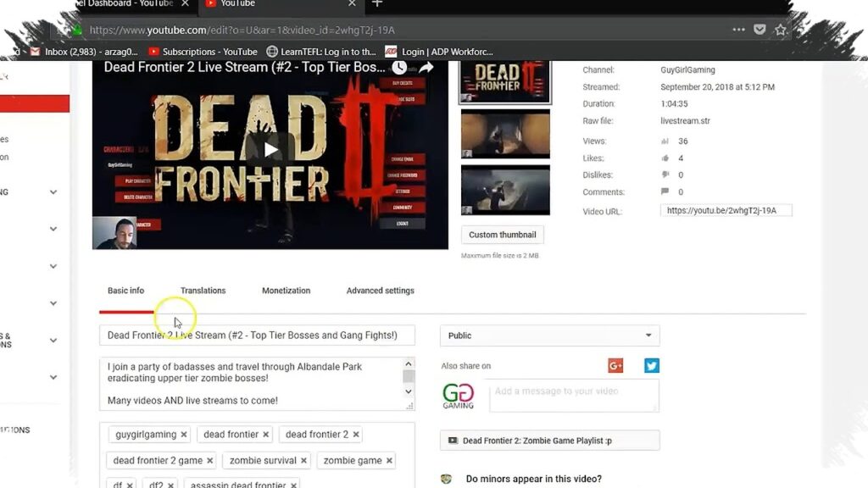Open the browser page actions three-dot menu
Screen dimensions: 868x488
(738, 30)
